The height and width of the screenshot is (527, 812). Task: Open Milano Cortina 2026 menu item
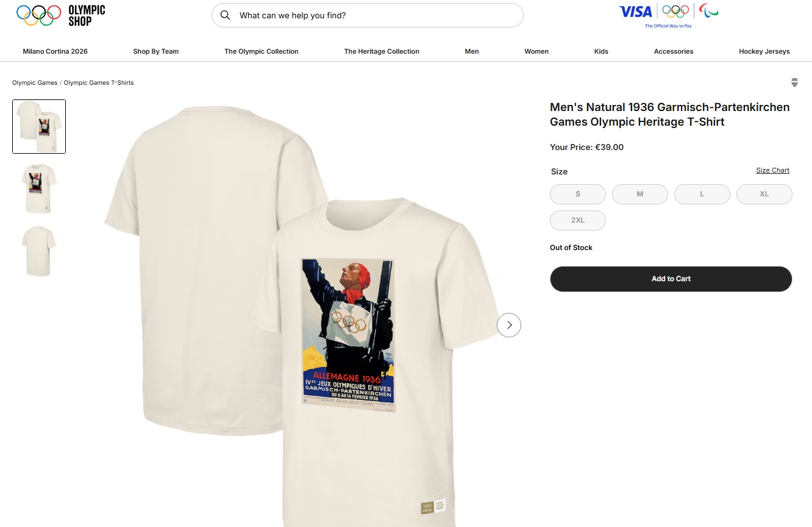[55, 51]
